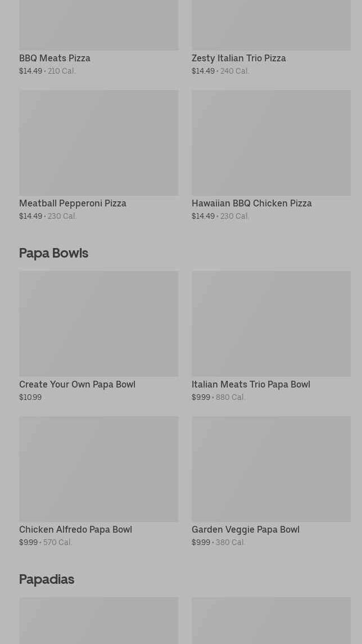Select the Italian Meats Trio Papa Bowl image
Viewport: 362px width, 644px height.
coord(271,324)
